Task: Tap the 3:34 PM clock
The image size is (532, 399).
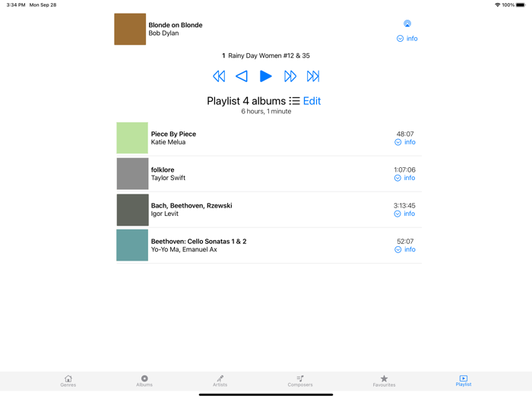Action: (x=16, y=5)
